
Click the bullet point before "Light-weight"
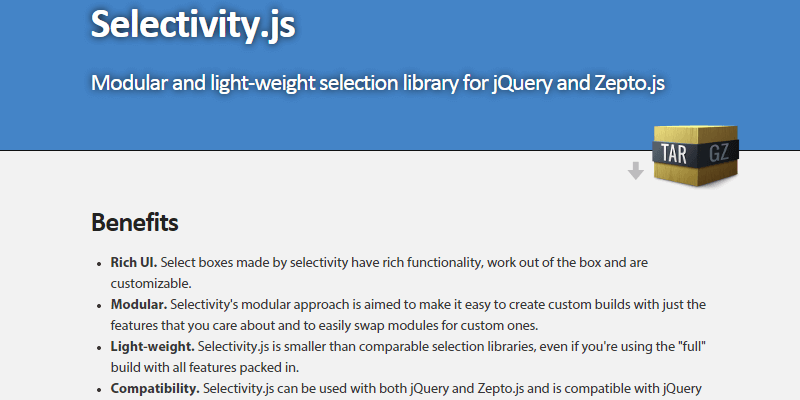point(99,347)
